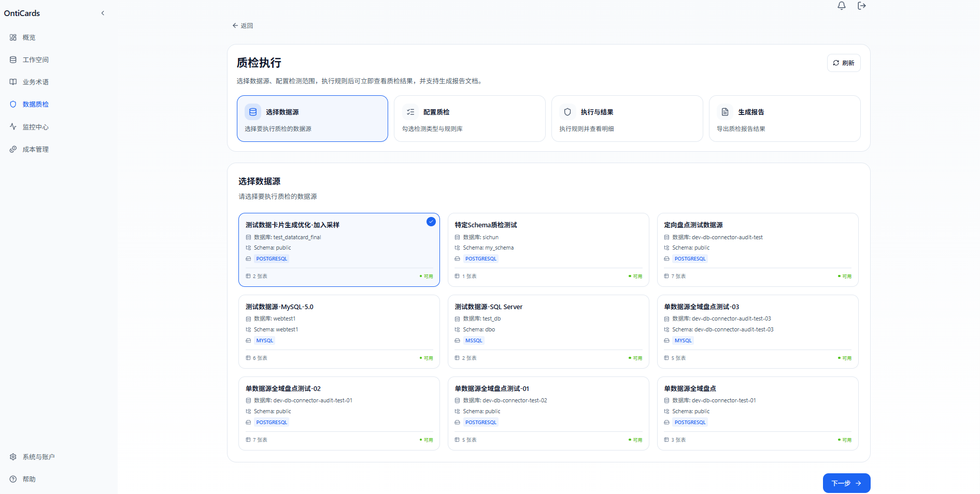Open the 业务术语 book icon
The height and width of the screenshot is (494, 980).
point(13,82)
